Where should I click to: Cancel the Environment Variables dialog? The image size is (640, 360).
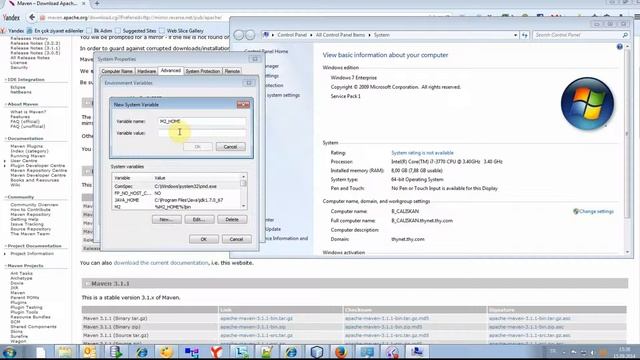pos(236,239)
